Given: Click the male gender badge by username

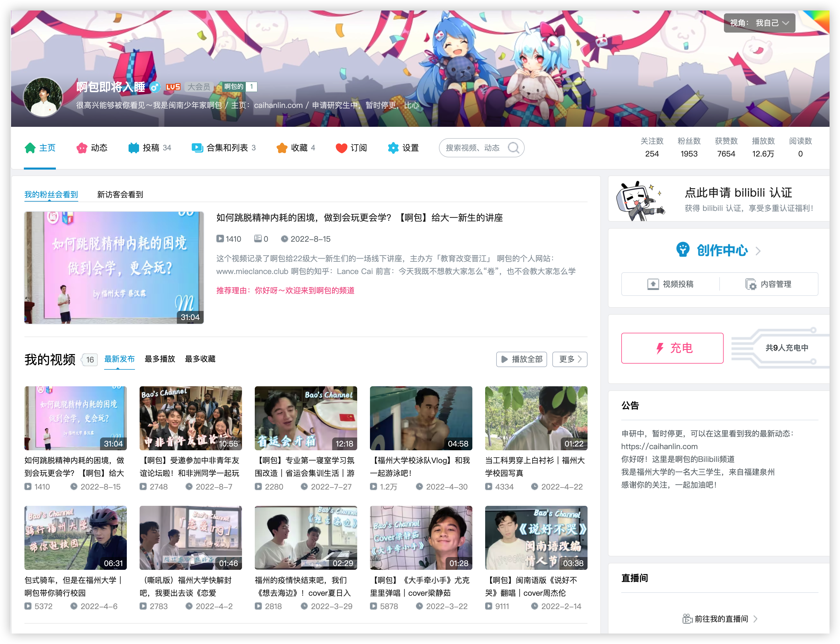Looking at the screenshot, I should pyautogui.click(x=154, y=87).
